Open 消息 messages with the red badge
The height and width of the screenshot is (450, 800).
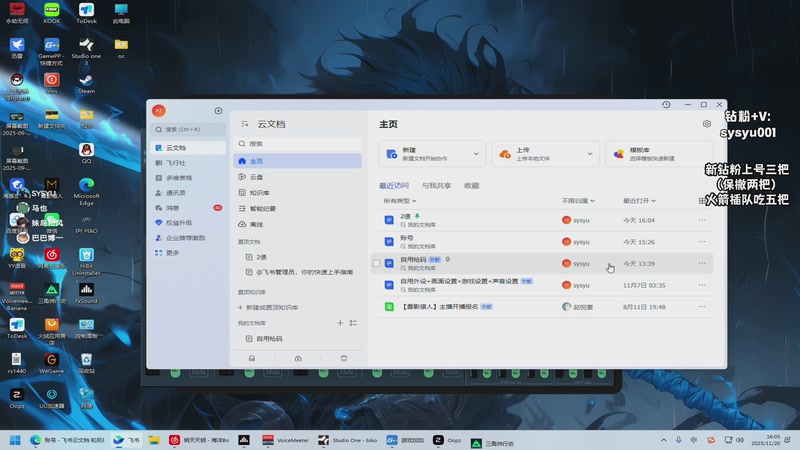(x=188, y=208)
